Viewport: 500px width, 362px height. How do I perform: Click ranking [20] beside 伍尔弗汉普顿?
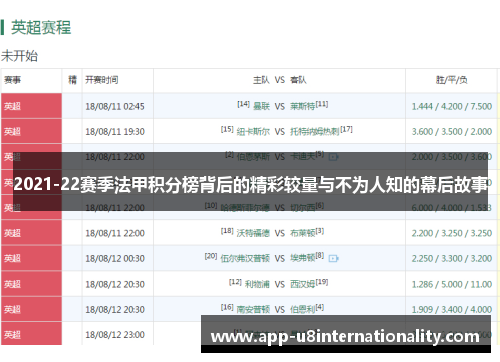[x=211, y=256]
